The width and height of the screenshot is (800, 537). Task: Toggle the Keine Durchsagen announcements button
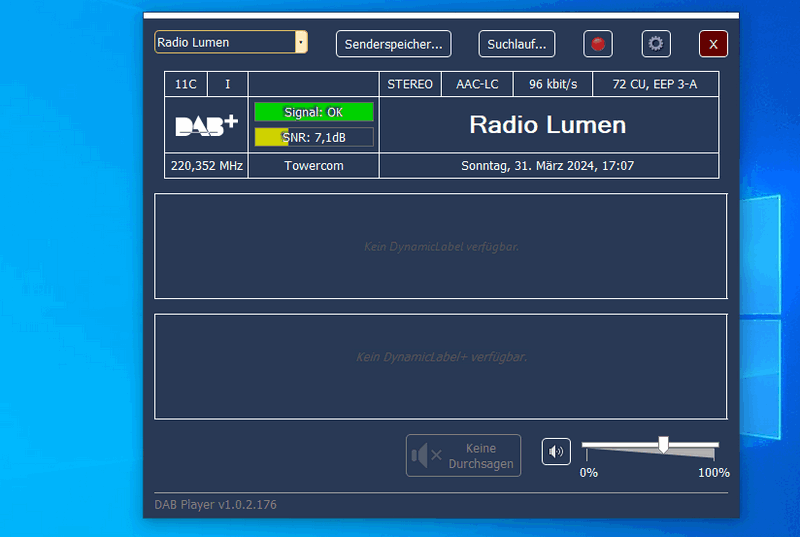click(x=463, y=455)
